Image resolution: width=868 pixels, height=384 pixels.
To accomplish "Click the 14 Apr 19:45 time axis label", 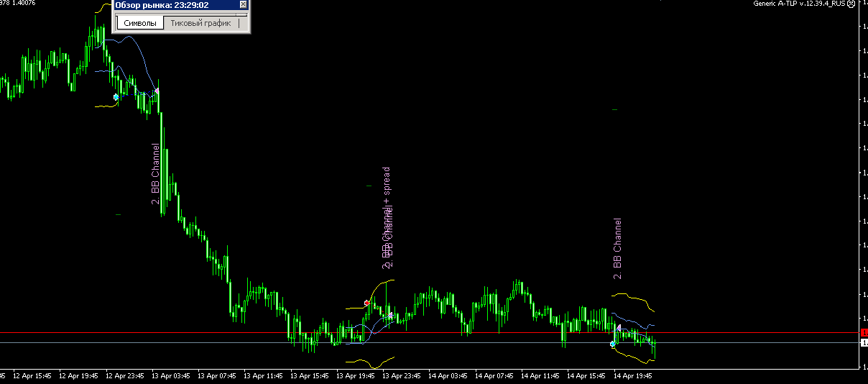I will pyautogui.click(x=632, y=375).
